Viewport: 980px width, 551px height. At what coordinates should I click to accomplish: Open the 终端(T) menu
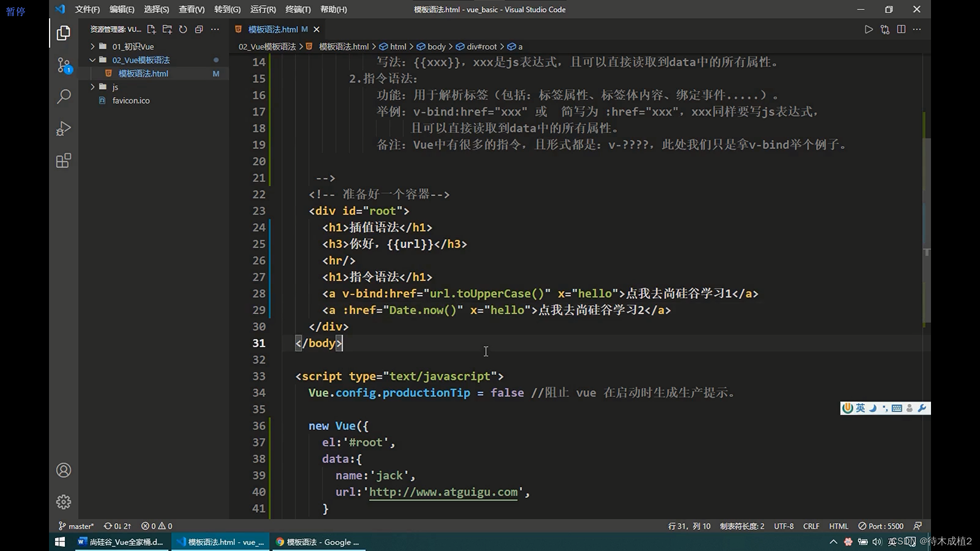pos(298,9)
